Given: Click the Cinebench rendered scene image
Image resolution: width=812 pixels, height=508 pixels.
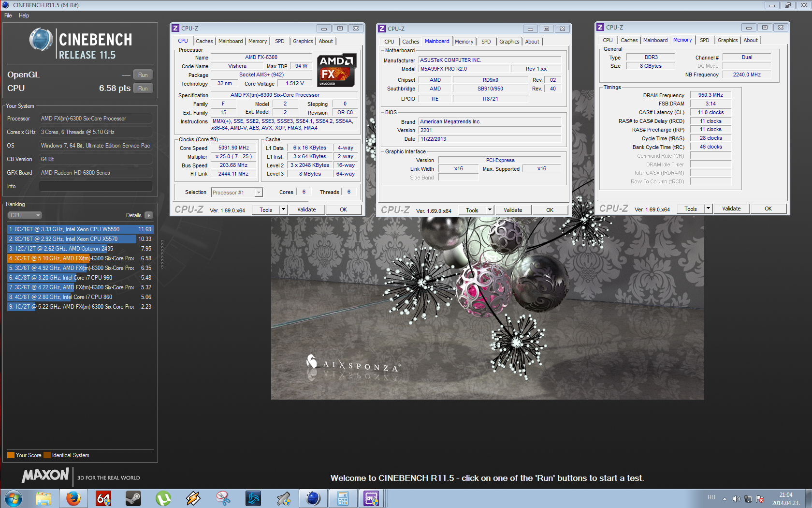Looking at the screenshot, I should coord(487,308).
